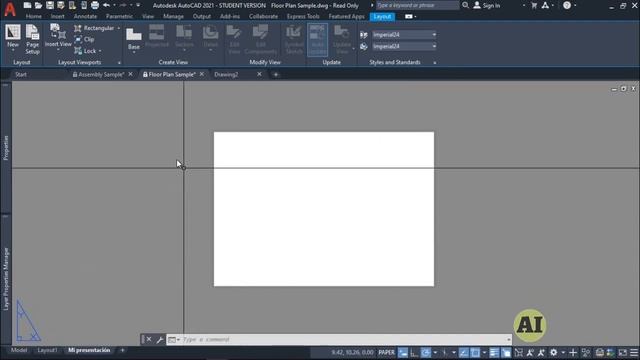Toggle polar tracking in status bar
Image resolution: width=640 pixels, height=360 pixels.
coord(426,352)
